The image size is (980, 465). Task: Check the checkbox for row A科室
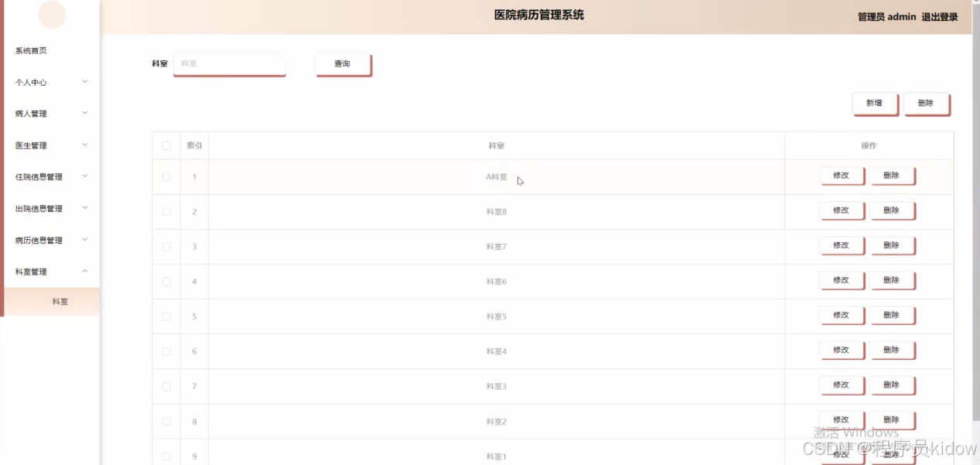click(x=166, y=177)
